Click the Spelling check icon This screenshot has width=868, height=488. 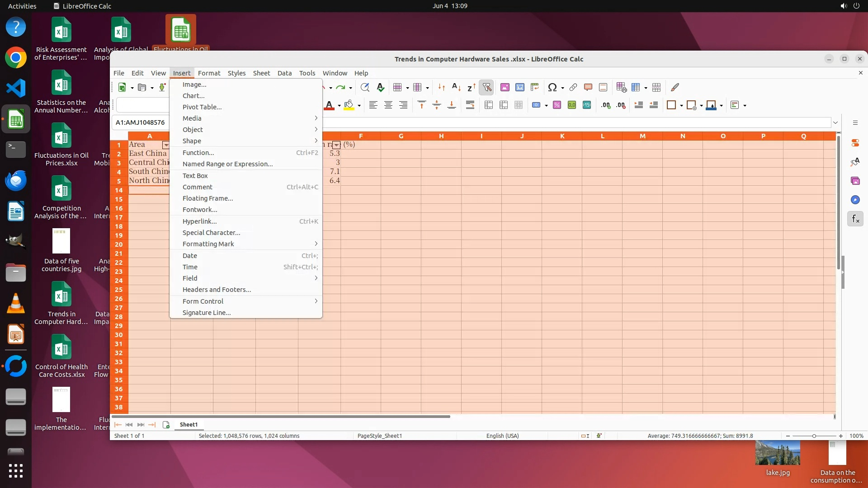381,88
